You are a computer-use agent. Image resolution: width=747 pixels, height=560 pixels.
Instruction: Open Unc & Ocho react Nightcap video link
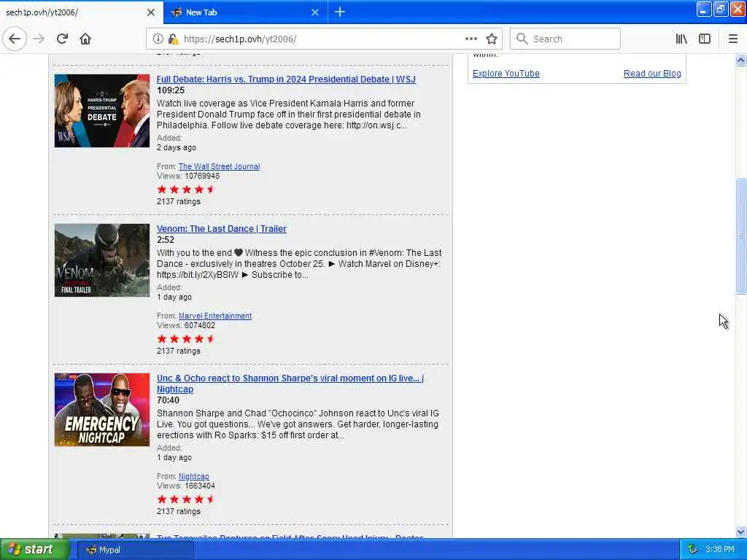point(290,384)
